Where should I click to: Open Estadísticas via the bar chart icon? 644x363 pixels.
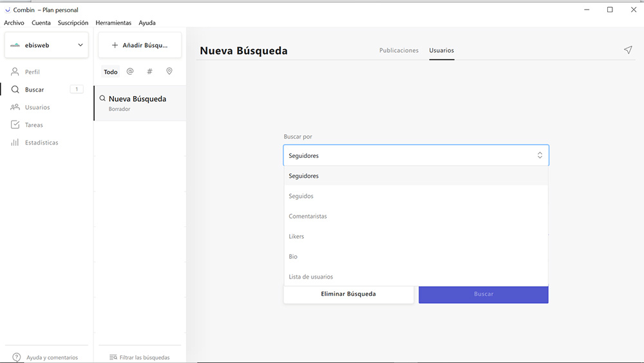[15, 142]
